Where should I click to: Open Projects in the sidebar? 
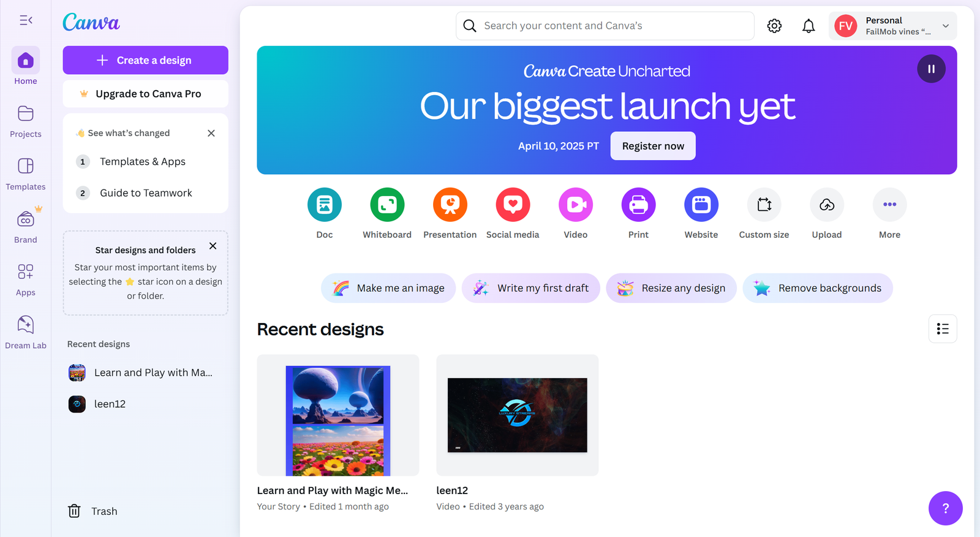pos(26,121)
